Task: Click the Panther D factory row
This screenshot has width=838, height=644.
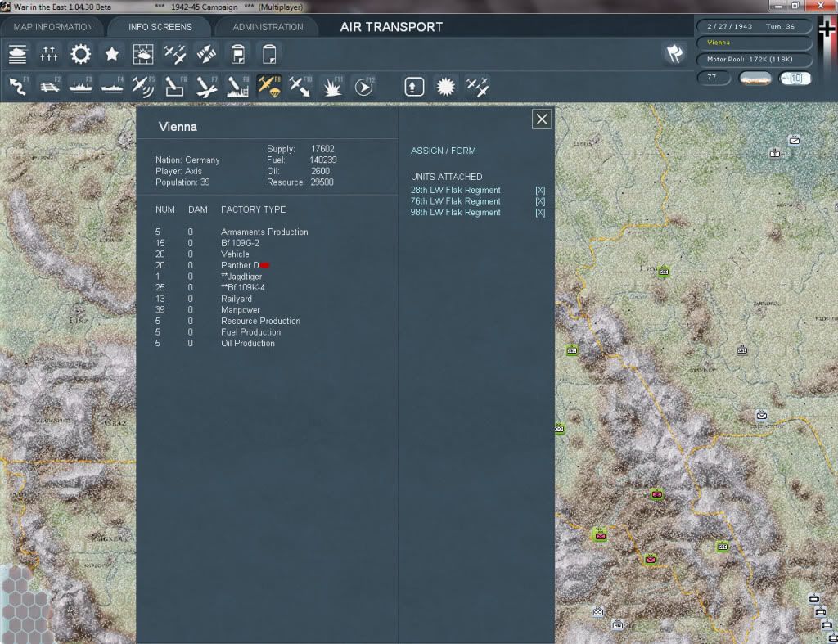Action: click(x=212, y=266)
